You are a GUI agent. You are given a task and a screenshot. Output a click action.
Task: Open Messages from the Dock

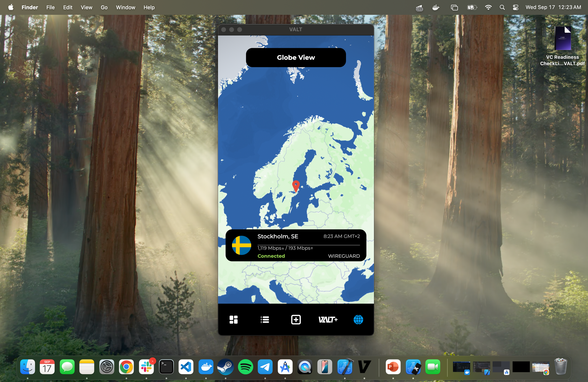pyautogui.click(x=67, y=367)
